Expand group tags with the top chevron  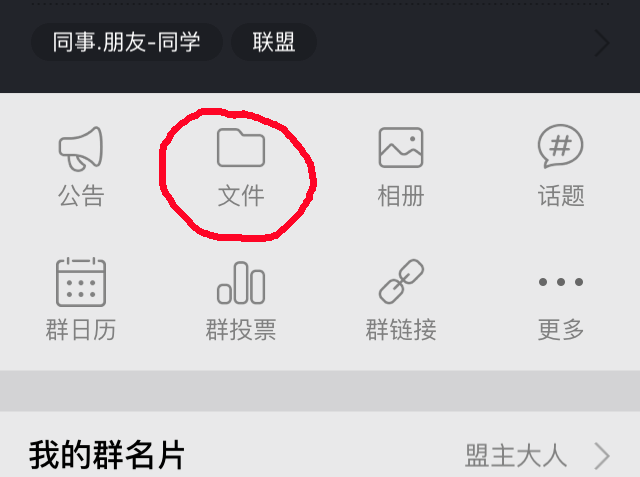pyautogui.click(x=602, y=42)
